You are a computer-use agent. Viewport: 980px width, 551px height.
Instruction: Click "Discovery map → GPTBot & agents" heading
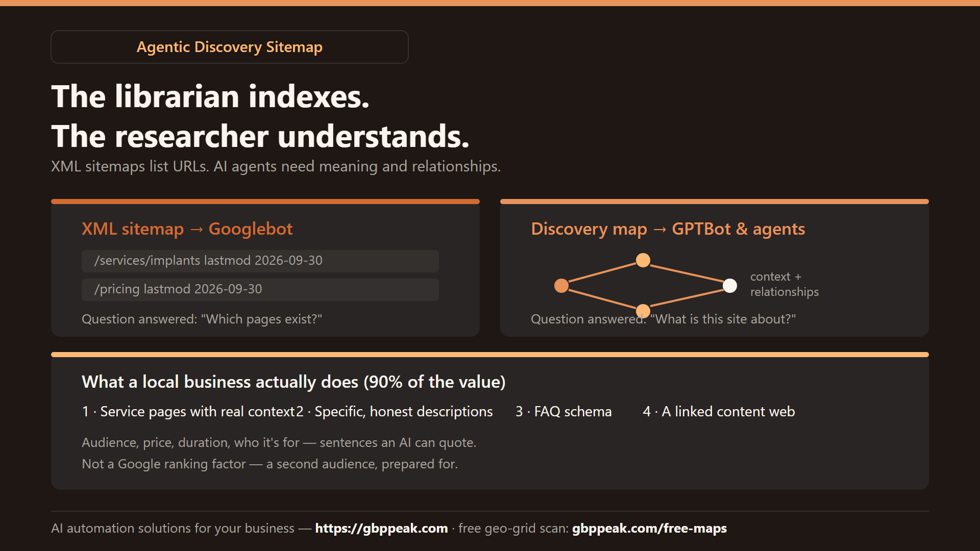(x=668, y=229)
